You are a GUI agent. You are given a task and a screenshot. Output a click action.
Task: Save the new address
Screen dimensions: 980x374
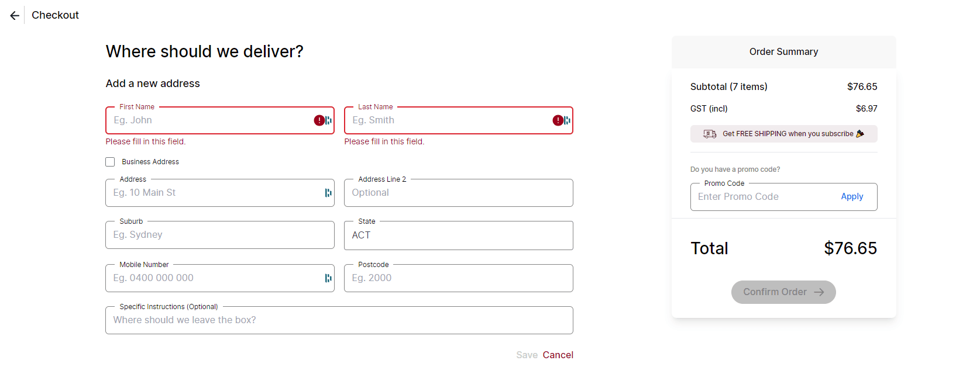(527, 355)
